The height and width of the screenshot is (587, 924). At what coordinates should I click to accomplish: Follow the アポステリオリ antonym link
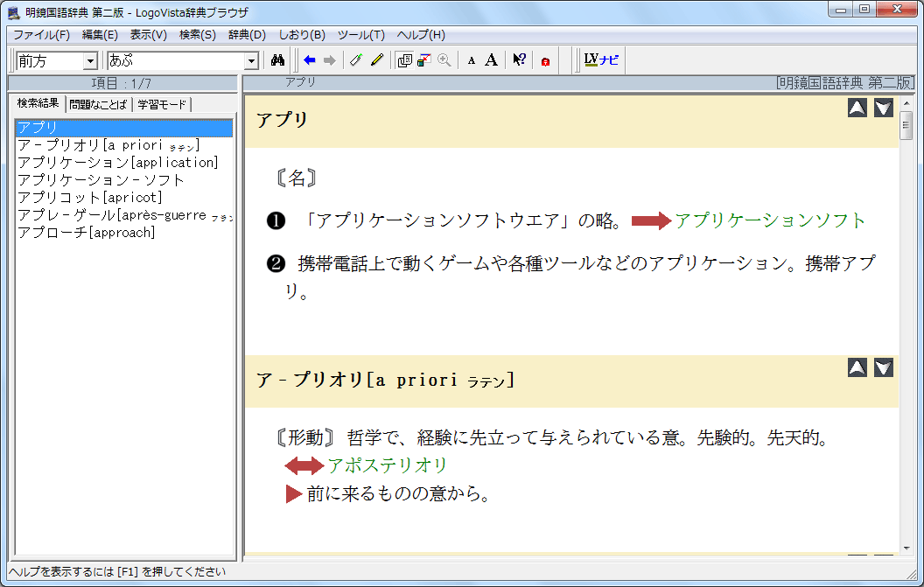387,465
